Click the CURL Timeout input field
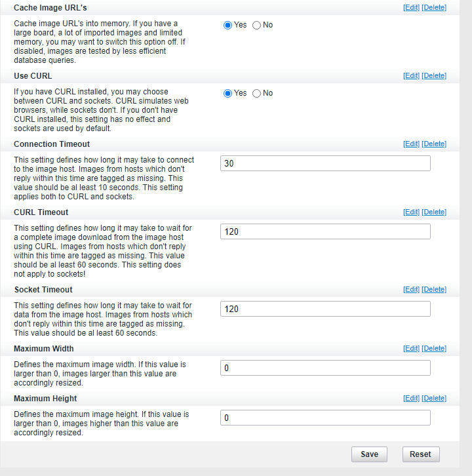 click(325, 231)
